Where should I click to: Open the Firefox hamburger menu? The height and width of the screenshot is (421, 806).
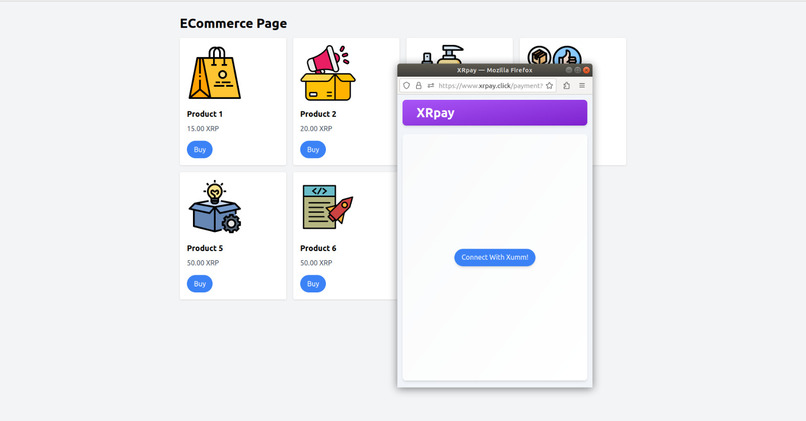point(582,86)
